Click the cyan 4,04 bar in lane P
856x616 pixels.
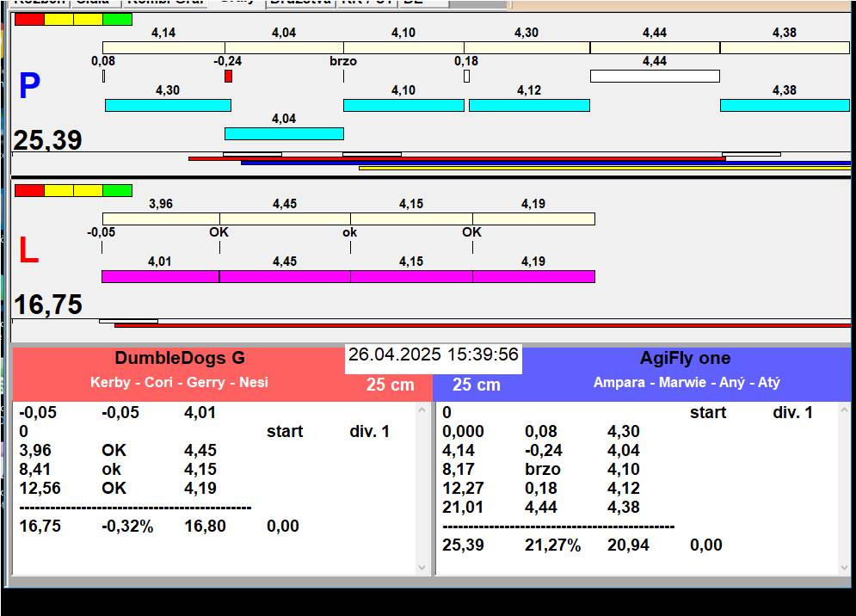click(x=284, y=133)
